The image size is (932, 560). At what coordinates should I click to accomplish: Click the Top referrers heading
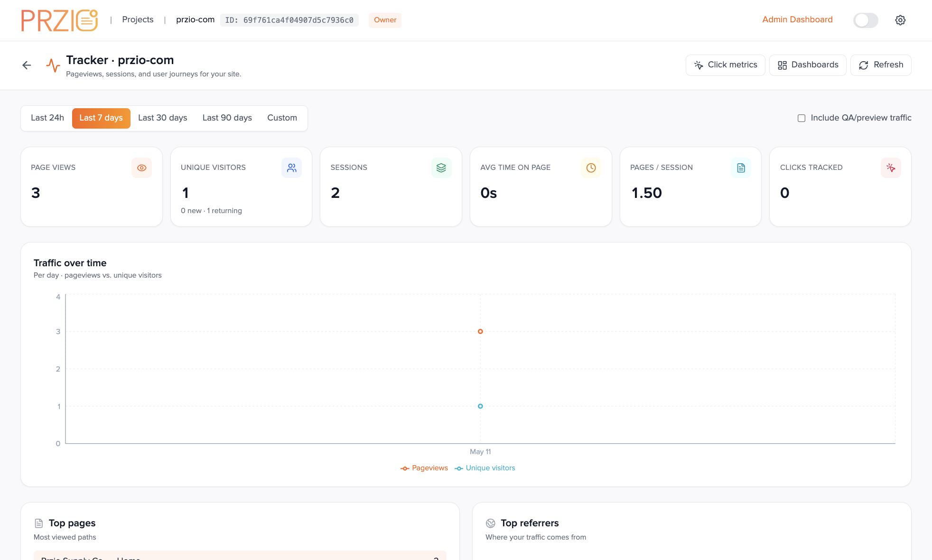tap(530, 523)
